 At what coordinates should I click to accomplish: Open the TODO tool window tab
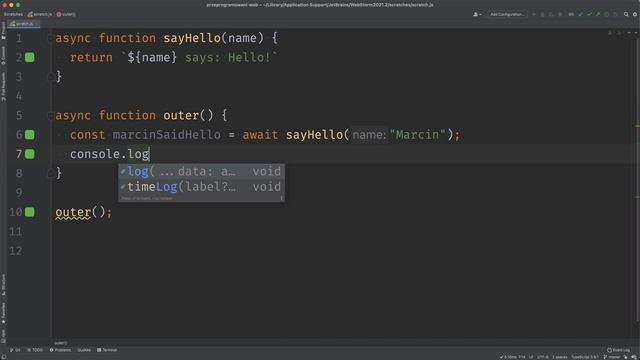(35, 350)
